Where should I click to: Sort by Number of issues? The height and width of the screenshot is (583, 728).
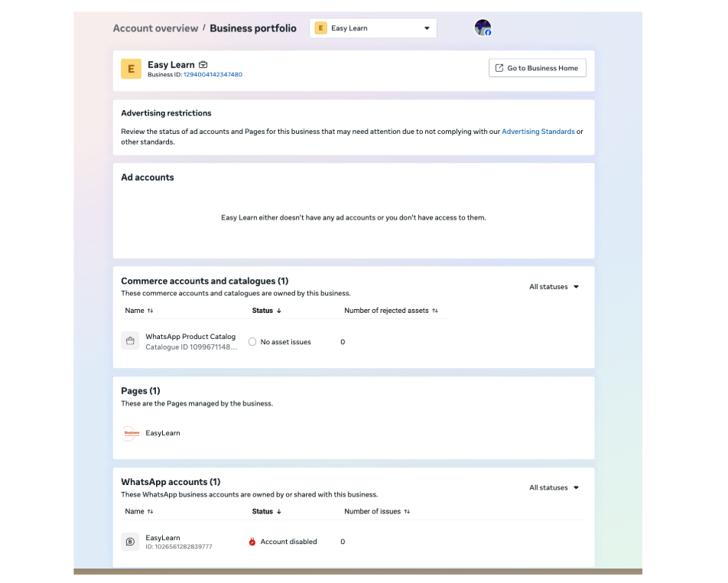[x=377, y=511]
